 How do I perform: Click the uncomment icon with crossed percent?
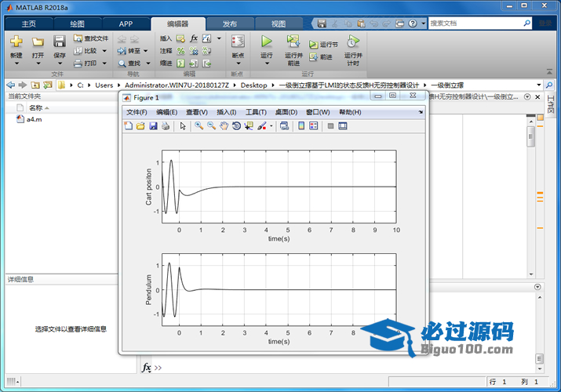(x=194, y=51)
